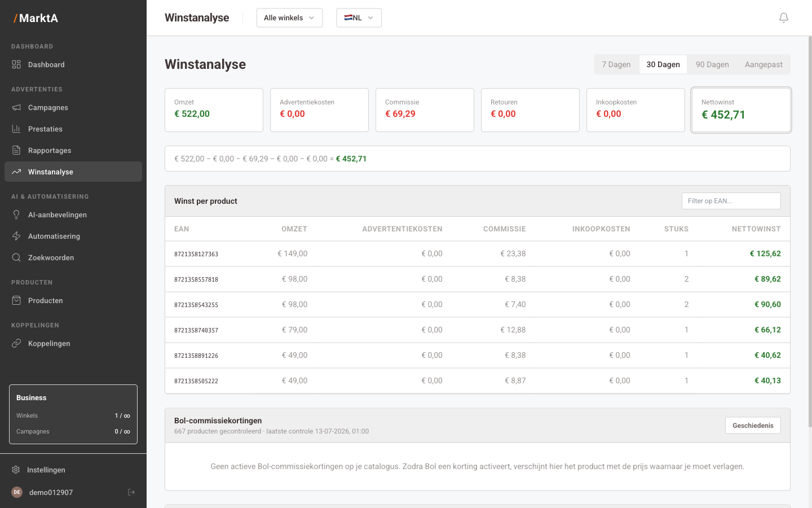Expand the Alle winkels dropdown
Screen dimensions: 812x508
click(x=289, y=17)
